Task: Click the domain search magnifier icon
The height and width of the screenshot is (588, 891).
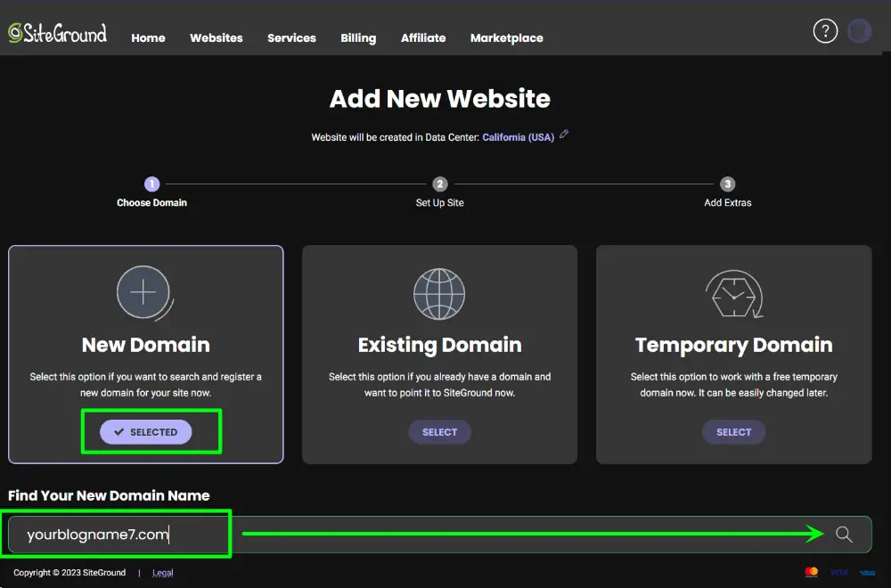Action: 844,535
